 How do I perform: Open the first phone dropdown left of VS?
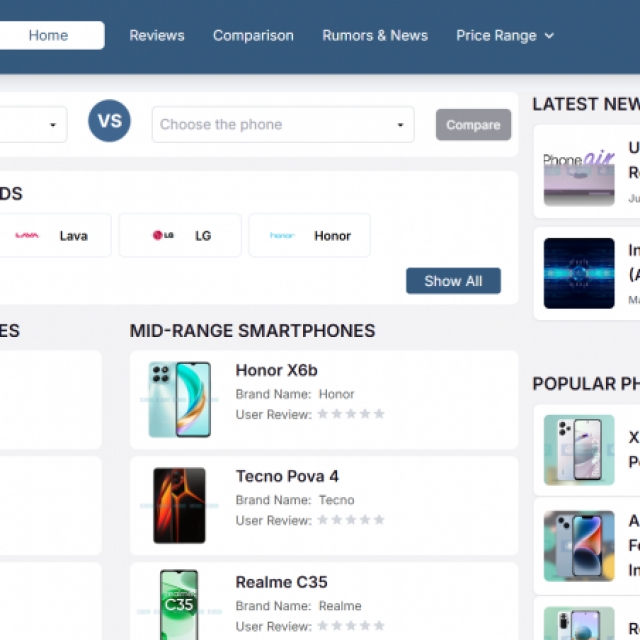(33, 124)
